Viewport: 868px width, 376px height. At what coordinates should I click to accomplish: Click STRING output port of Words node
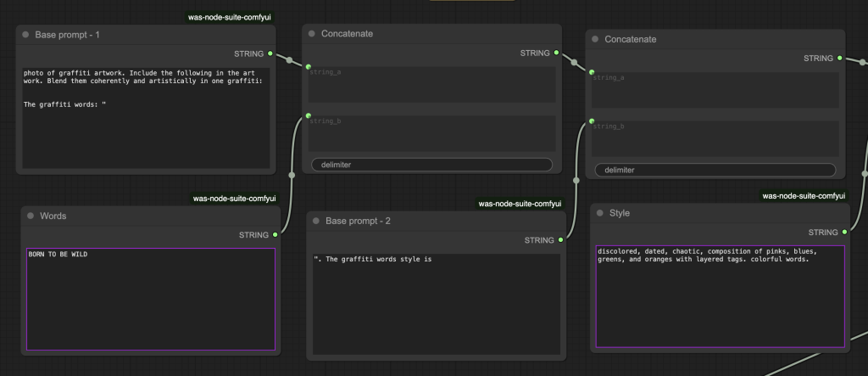point(275,234)
